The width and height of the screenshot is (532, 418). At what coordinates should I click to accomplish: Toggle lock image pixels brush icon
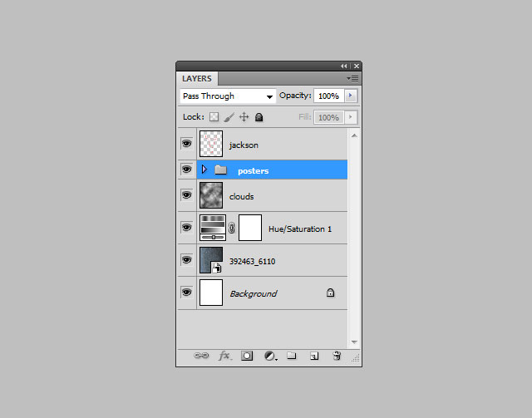[229, 117]
